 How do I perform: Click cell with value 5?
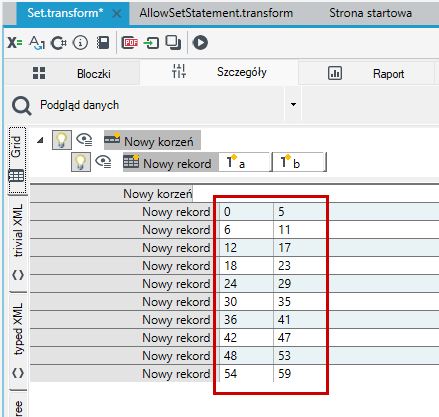pyautogui.click(x=300, y=212)
